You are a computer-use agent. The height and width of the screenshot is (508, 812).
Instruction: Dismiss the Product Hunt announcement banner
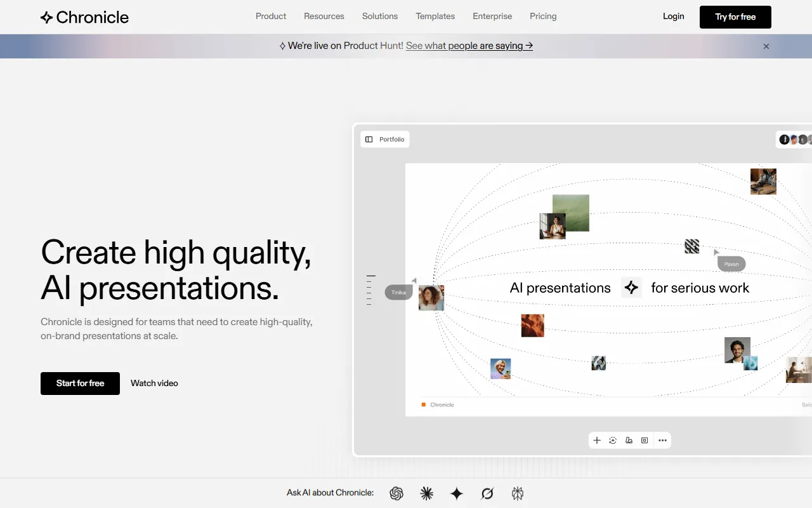point(766,46)
